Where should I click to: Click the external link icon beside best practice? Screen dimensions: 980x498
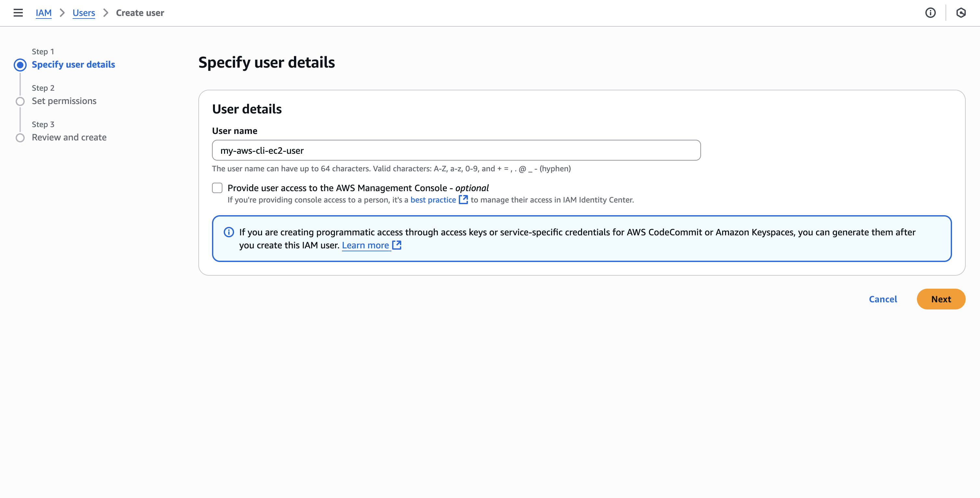click(463, 200)
